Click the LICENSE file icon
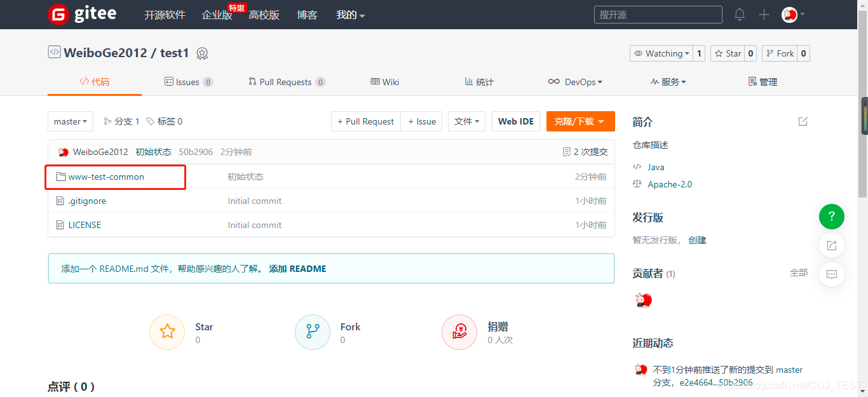This screenshot has height=397, width=868. pyautogui.click(x=61, y=225)
